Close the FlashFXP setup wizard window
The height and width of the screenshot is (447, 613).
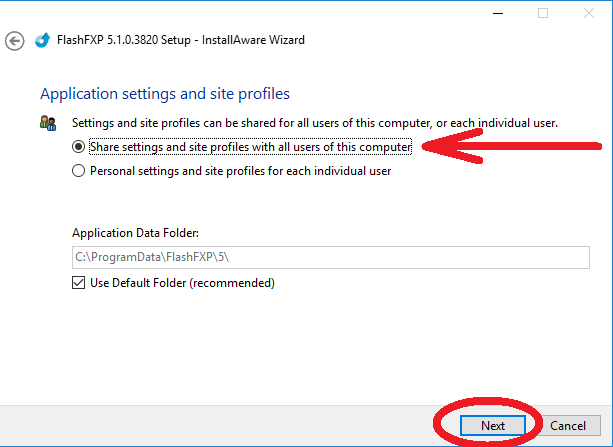click(588, 14)
